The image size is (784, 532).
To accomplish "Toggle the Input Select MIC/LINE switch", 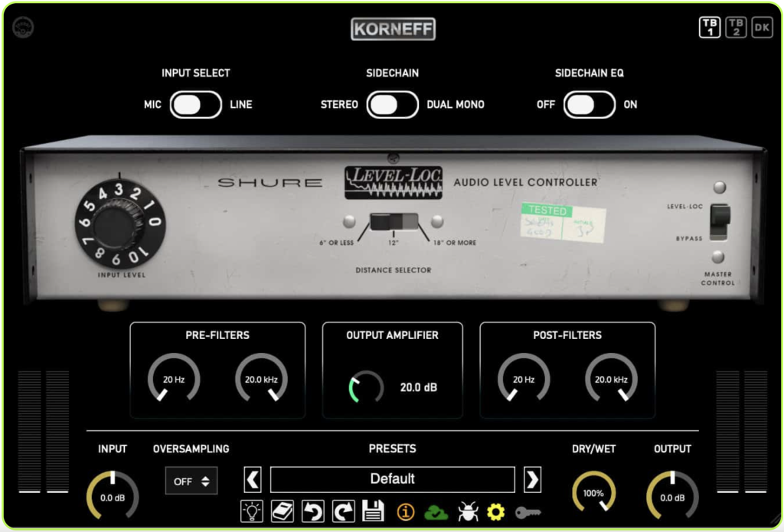I will pyautogui.click(x=195, y=105).
